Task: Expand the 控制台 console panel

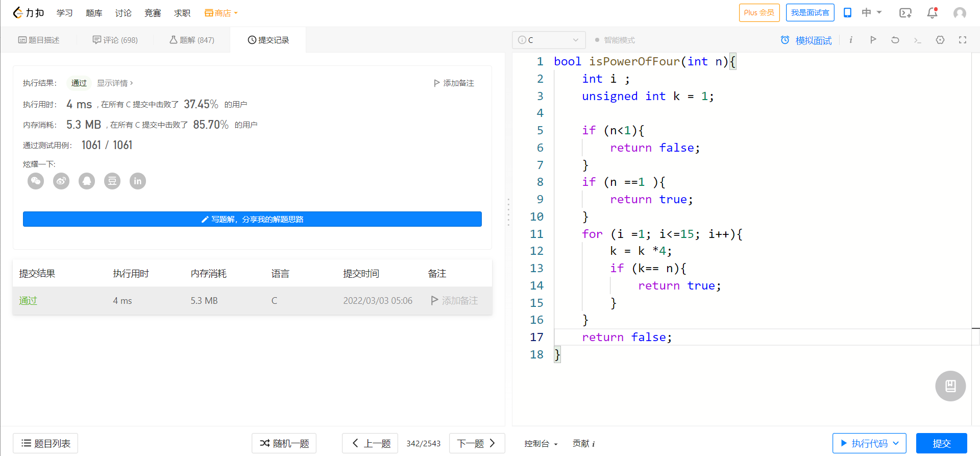Action: (541, 444)
